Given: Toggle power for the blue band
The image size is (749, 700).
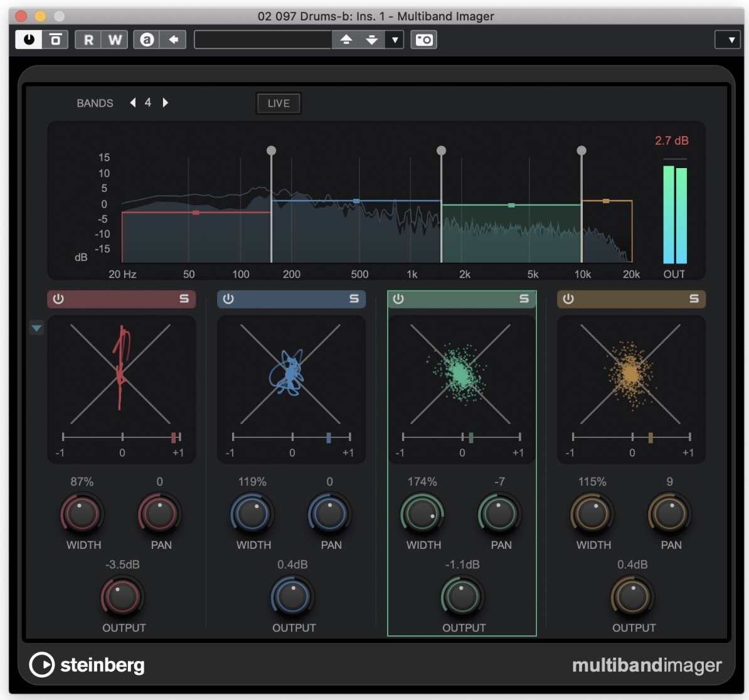Looking at the screenshot, I should pos(228,299).
